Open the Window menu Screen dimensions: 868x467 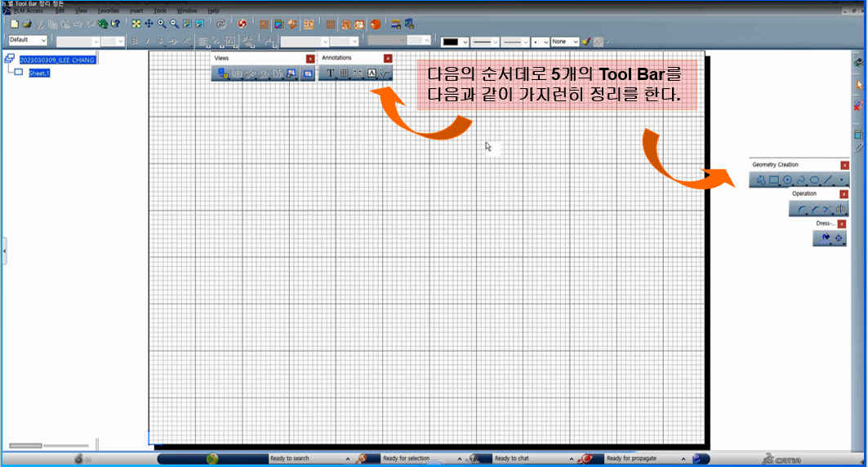[187, 11]
